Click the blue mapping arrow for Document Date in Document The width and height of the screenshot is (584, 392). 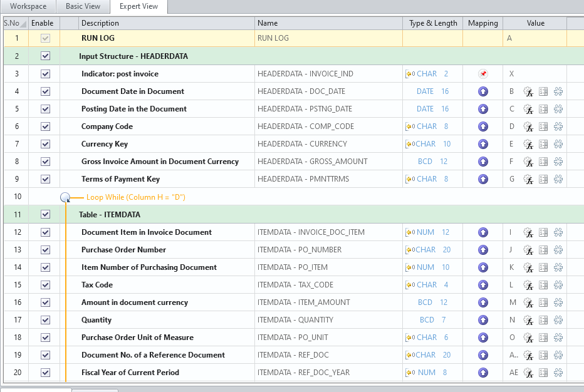click(483, 91)
